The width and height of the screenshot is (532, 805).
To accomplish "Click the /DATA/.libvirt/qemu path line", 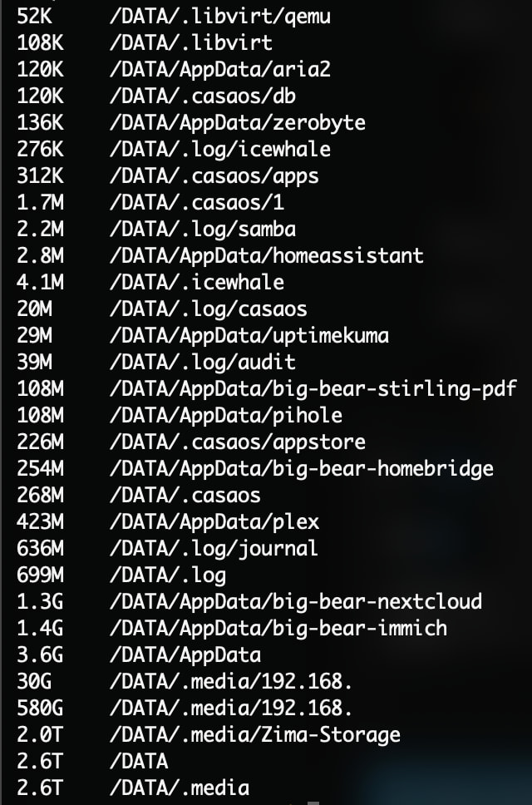I will tap(219, 16).
